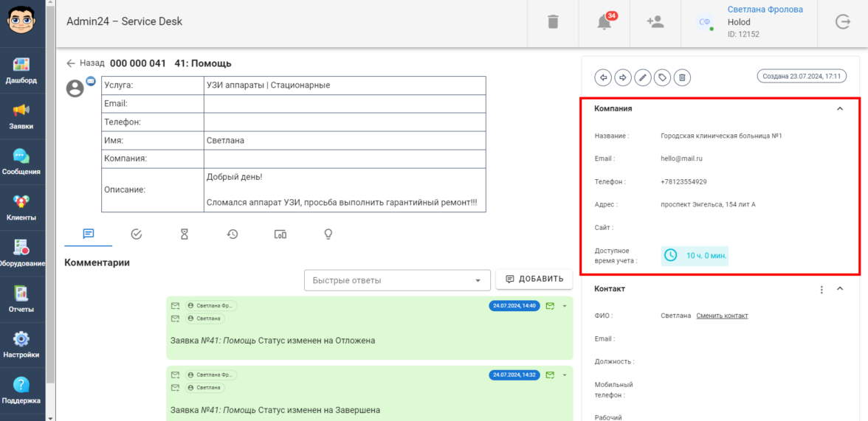Open Заявки in the left sidebar
Screen dimensions: 868x421
(21, 116)
